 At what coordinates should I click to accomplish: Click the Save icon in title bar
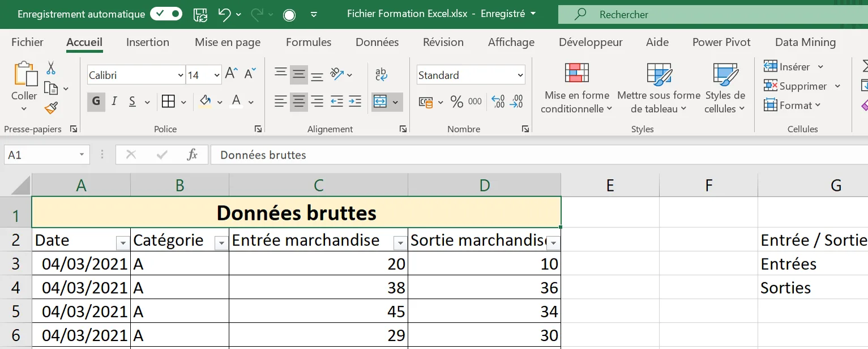coord(200,14)
